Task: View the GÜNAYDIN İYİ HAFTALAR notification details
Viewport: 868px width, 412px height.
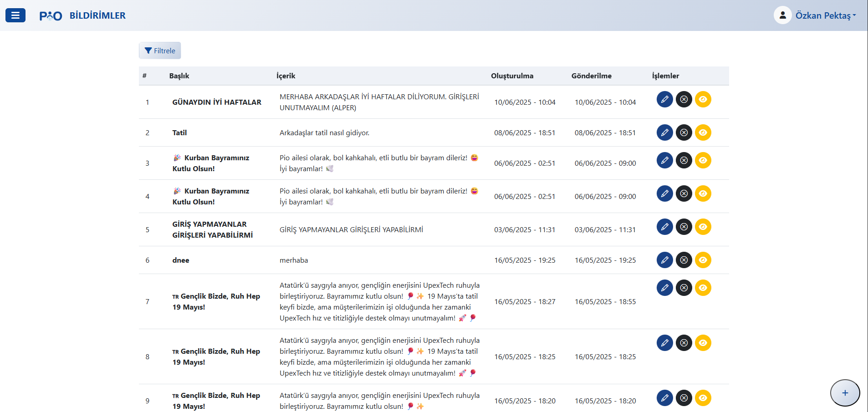Action: [703, 99]
